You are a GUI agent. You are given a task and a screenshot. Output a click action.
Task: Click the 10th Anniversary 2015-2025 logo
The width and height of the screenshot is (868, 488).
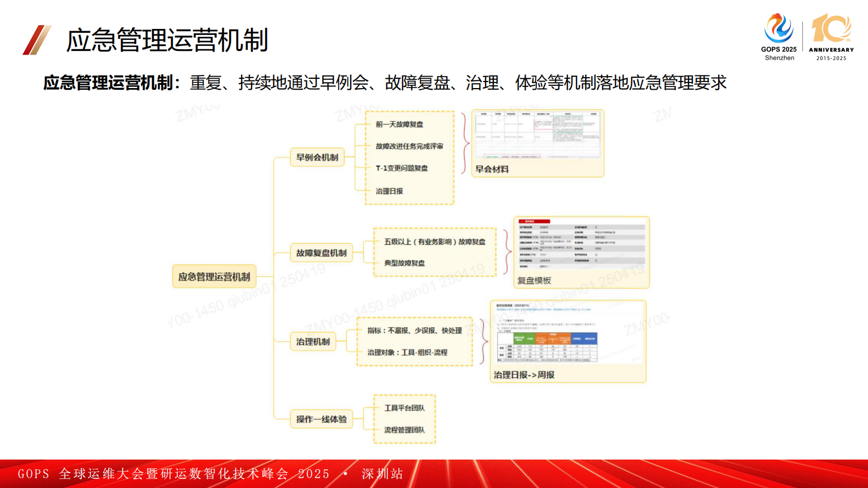(x=831, y=37)
